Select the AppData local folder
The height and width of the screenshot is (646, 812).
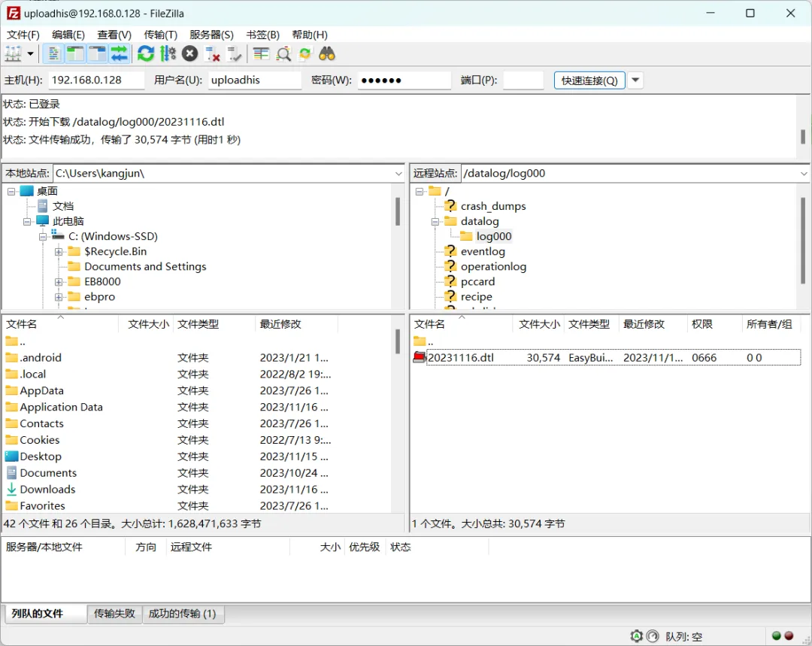click(x=41, y=390)
